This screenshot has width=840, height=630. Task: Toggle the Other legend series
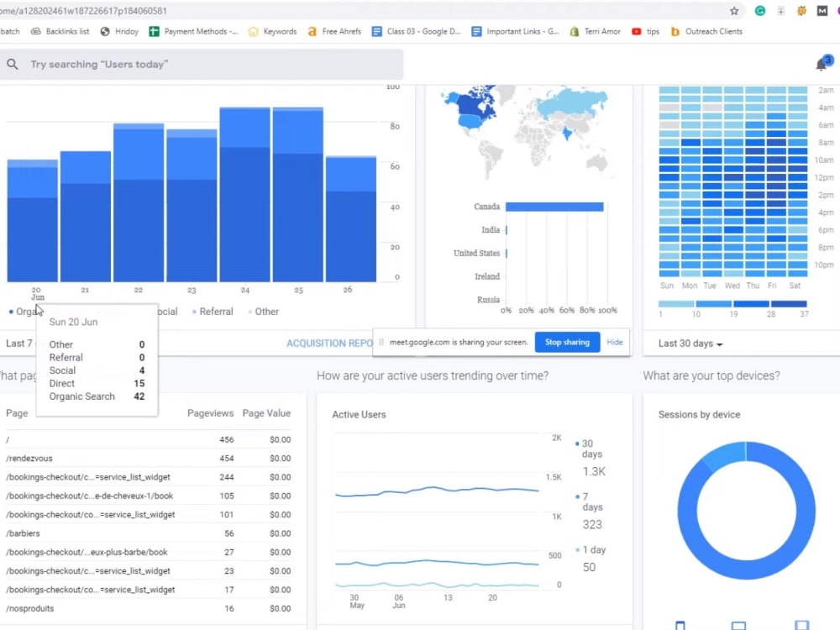point(263,312)
